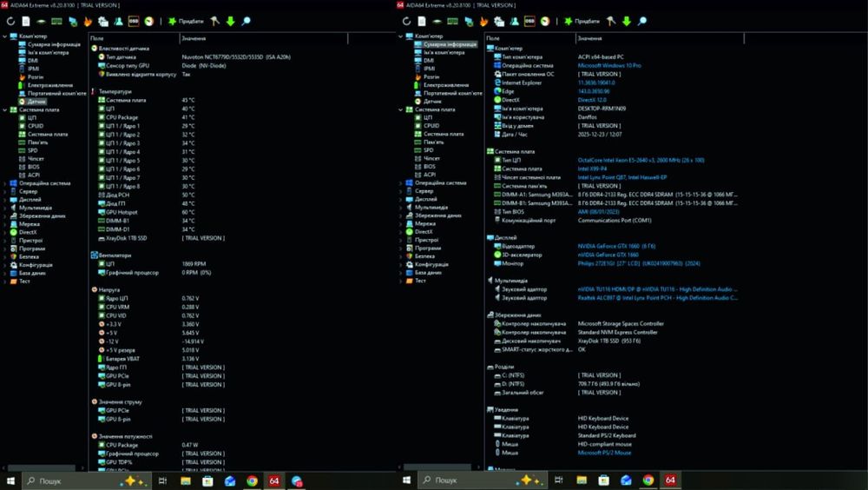Expand Сервер node in right window tree
This screenshot has height=490, width=868.
point(401,191)
